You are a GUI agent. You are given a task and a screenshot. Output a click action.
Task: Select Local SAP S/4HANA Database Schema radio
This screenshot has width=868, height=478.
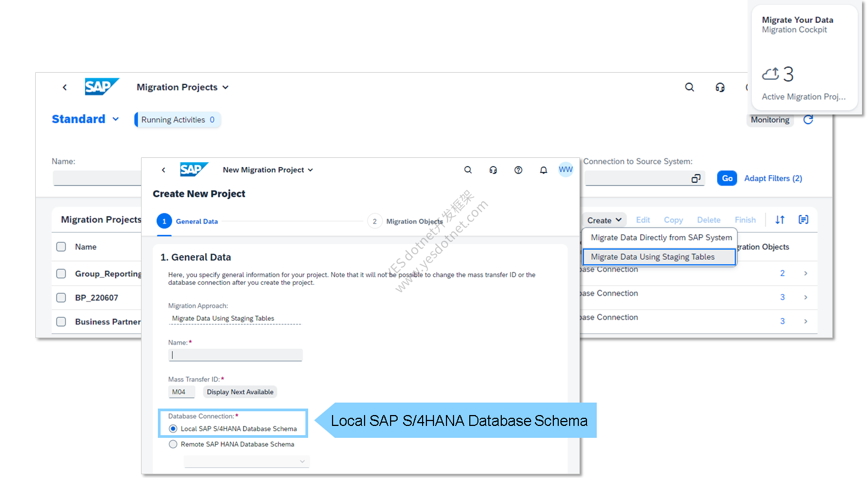pyautogui.click(x=173, y=429)
